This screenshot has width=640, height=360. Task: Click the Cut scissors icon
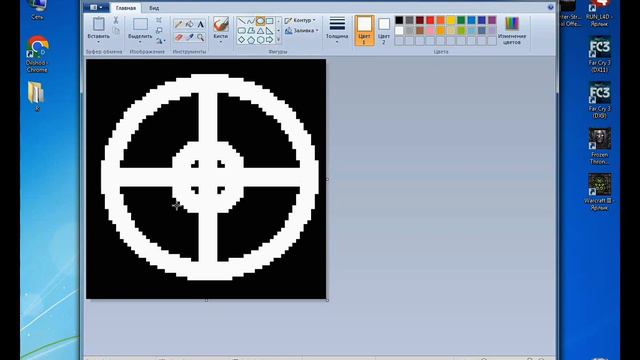[x=116, y=20]
